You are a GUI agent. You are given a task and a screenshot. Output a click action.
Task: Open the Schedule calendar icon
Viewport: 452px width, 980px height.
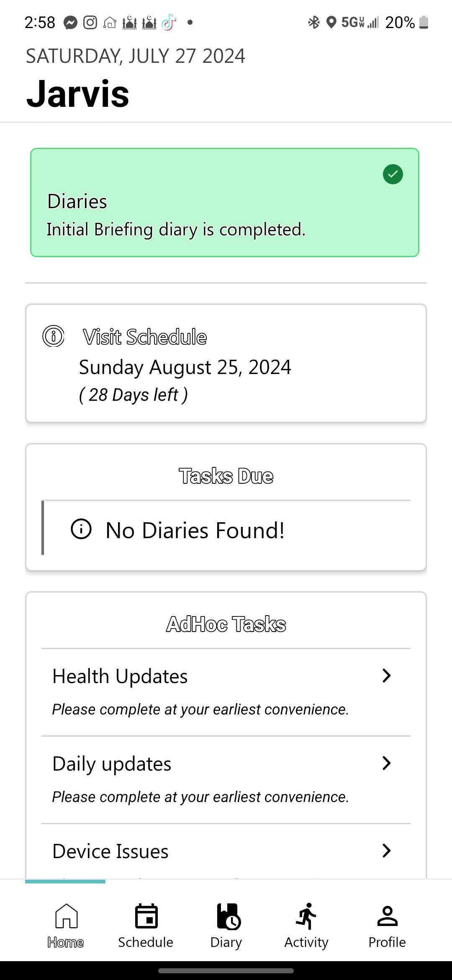pyautogui.click(x=146, y=916)
